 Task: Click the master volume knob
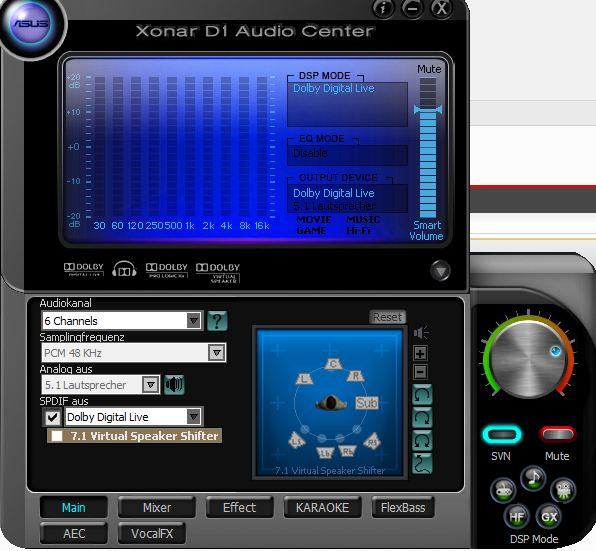(528, 358)
